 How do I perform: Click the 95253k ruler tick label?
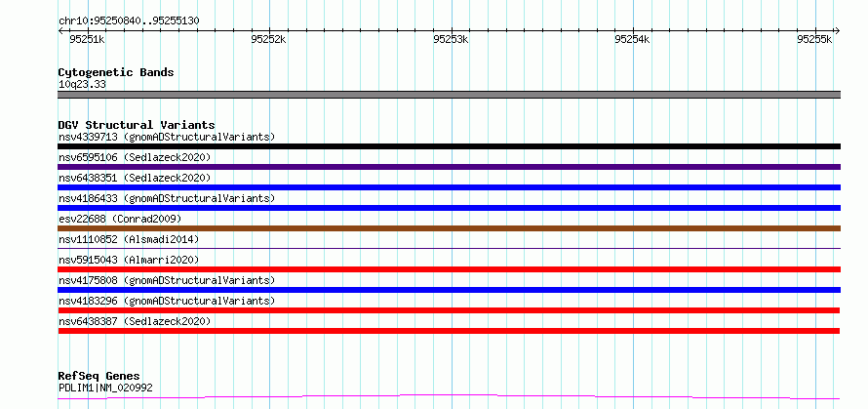(451, 39)
